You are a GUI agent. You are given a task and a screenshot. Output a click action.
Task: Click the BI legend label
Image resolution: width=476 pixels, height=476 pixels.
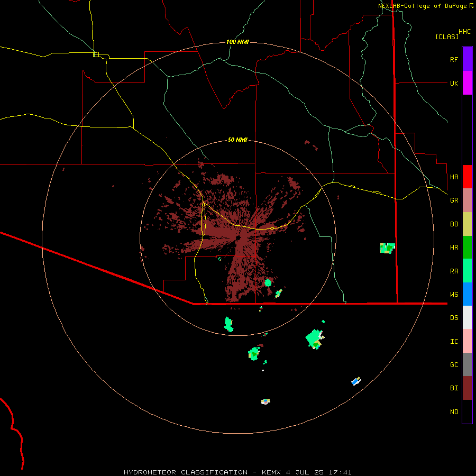tap(454, 388)
